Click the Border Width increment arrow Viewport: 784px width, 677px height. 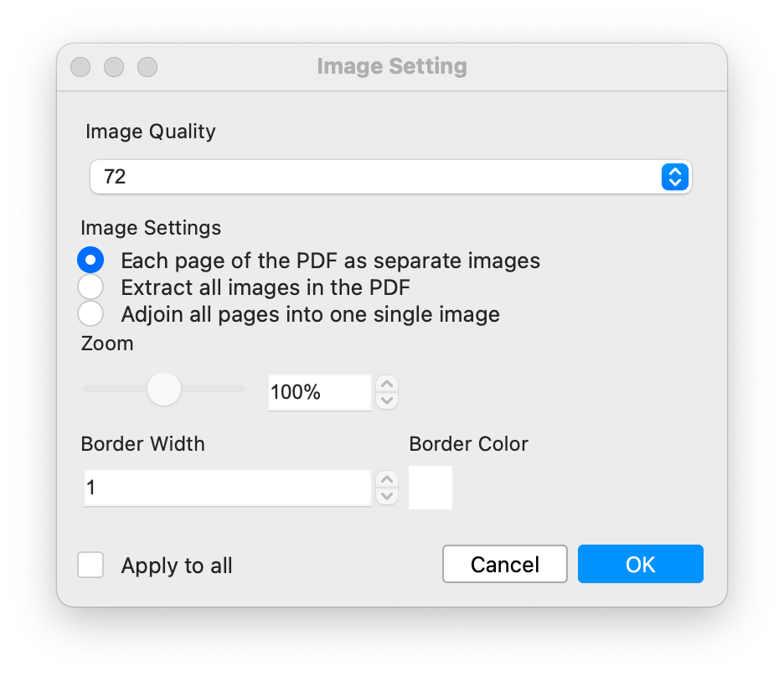point(386,479)
